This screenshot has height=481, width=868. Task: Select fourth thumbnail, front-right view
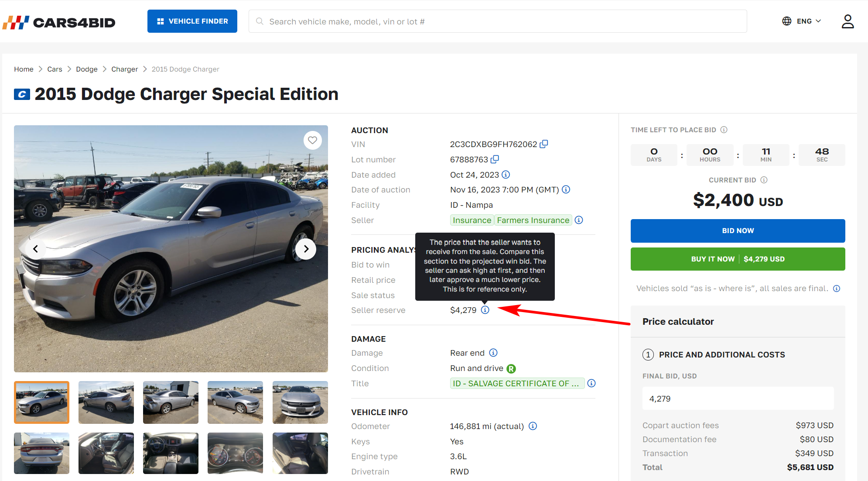235,402
